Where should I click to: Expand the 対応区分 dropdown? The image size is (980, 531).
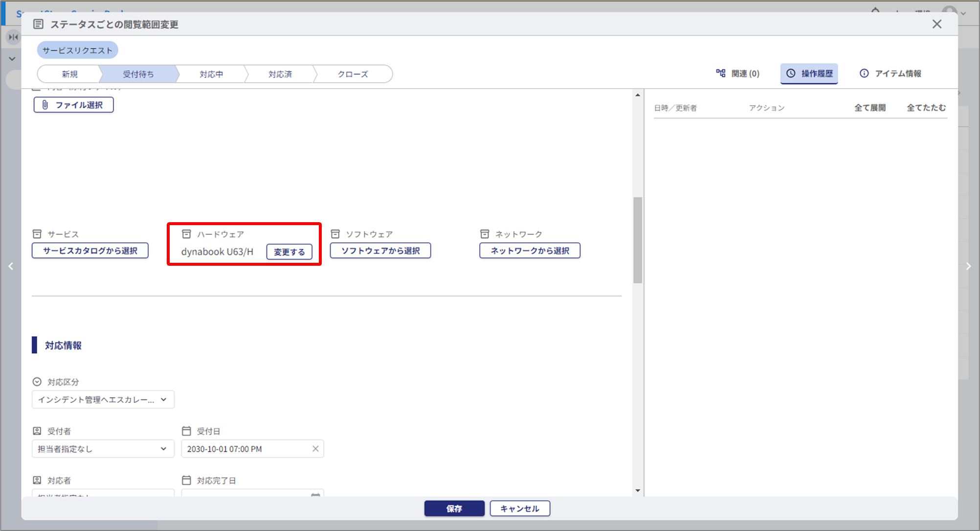(103, 400)
